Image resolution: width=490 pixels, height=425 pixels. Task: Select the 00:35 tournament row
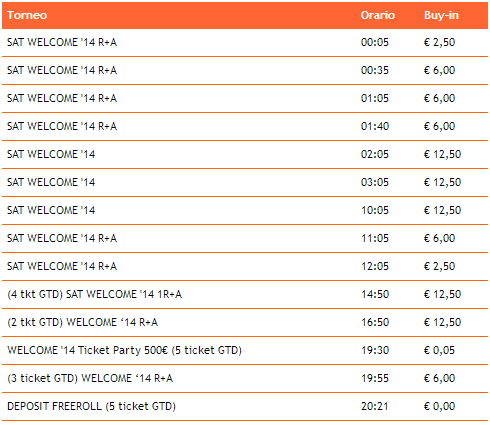pos(245,70)
